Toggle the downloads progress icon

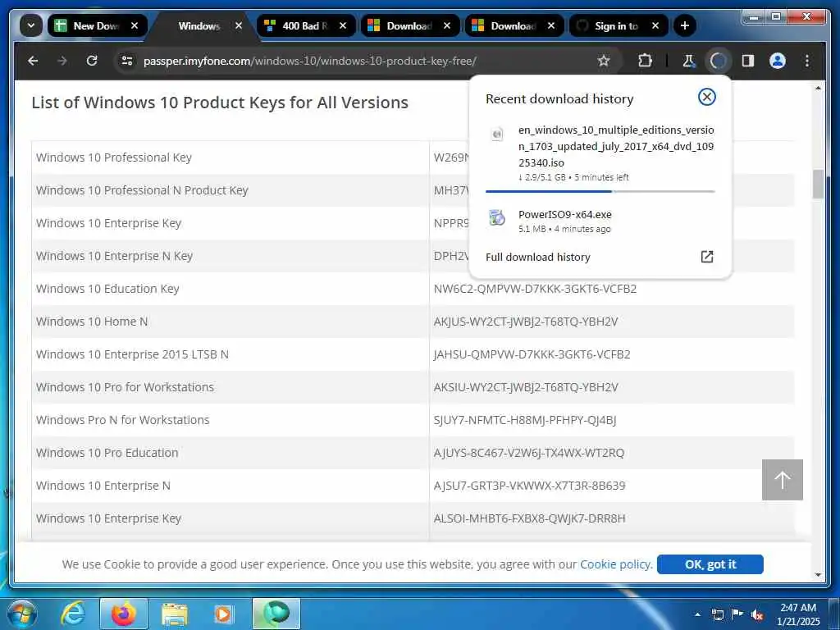[x=718, y=61]
